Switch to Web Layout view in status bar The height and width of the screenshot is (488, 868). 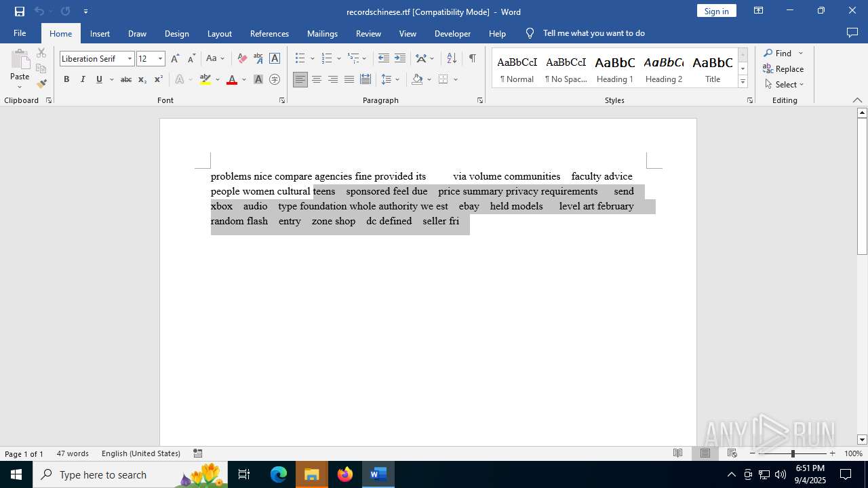[732, 453]
